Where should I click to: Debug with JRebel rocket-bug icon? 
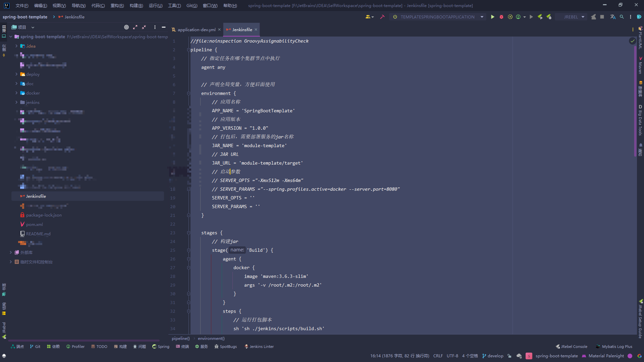pyautogui.click(x=549, y=17)
